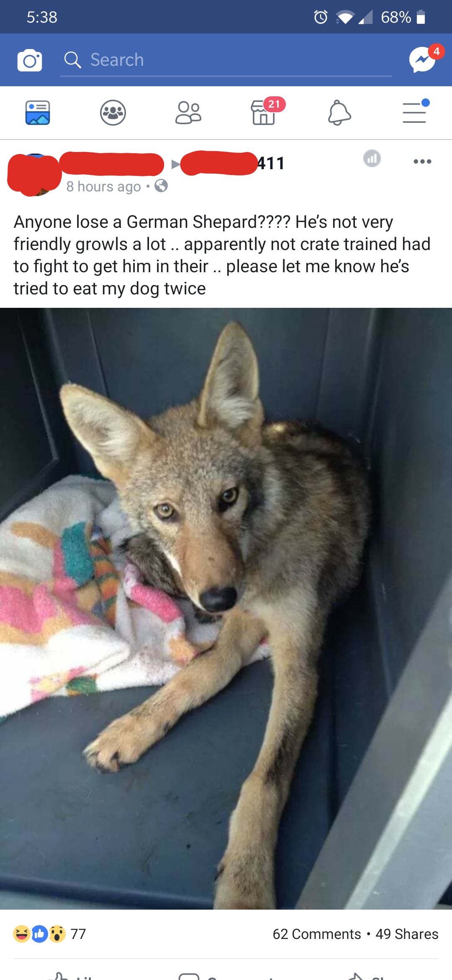Open the group name ending in 411
This screenshot has width=452, height=980.
233,163
